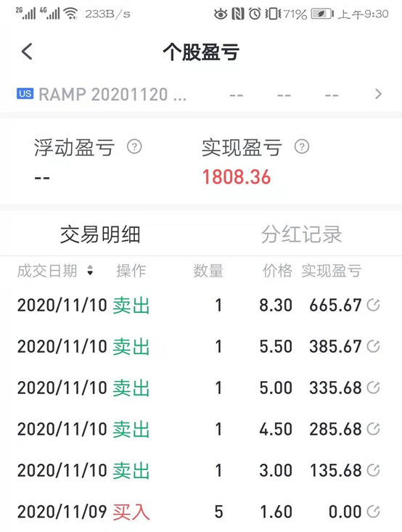Tap share icon on 335.68 row
The image size is (402, 532).
click(373, 388)
